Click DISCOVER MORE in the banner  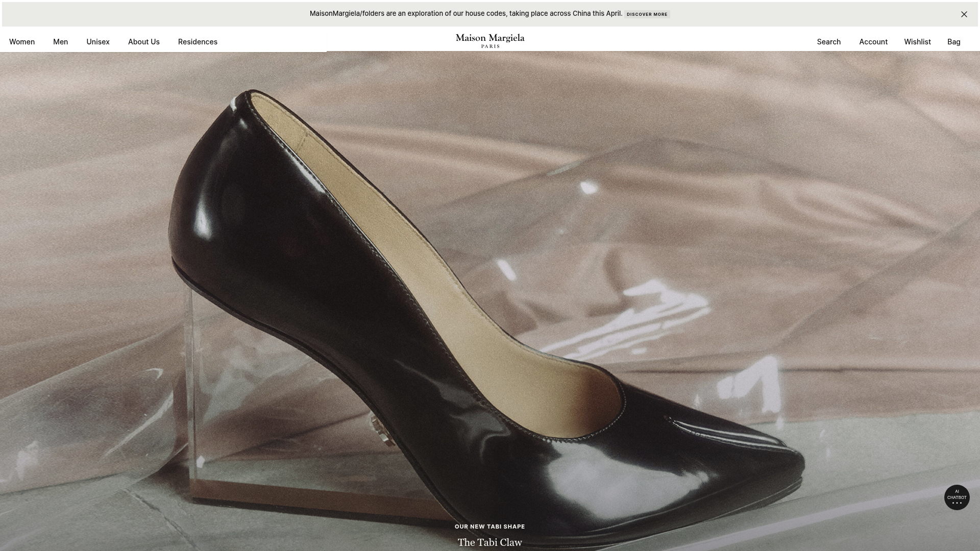647,14
